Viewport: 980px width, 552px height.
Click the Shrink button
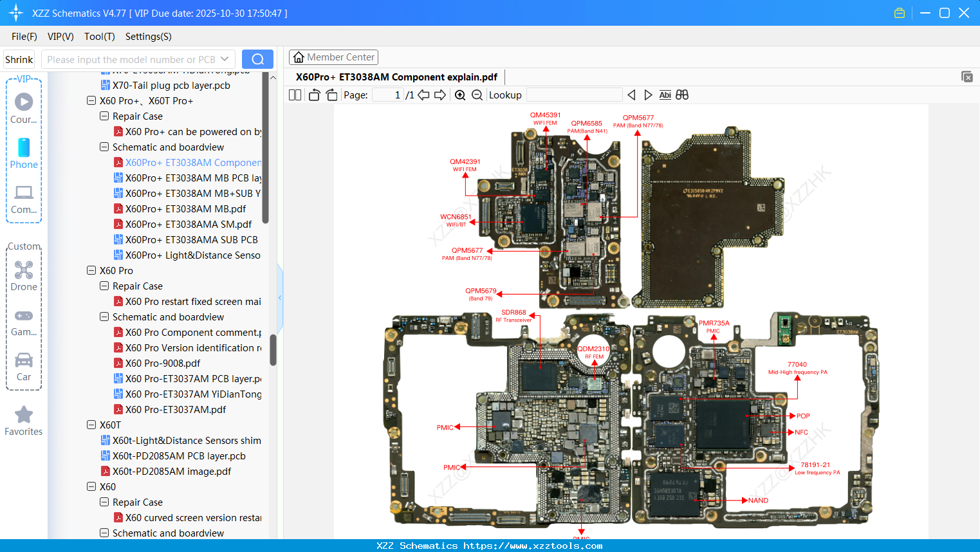(19, 59)
